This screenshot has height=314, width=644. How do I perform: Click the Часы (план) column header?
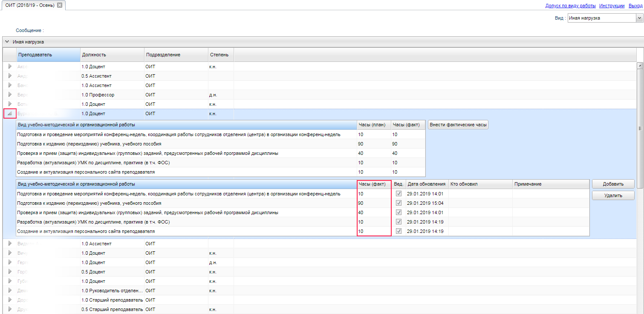click(374, 125)
